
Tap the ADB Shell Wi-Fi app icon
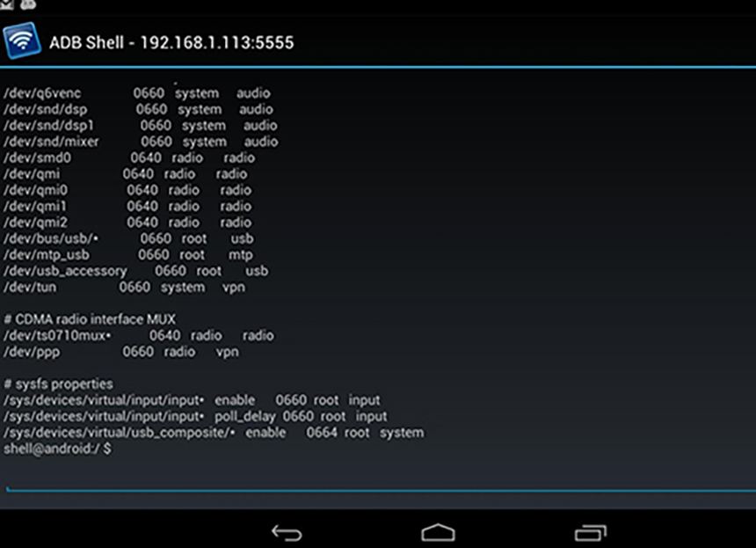coord(21,41)
